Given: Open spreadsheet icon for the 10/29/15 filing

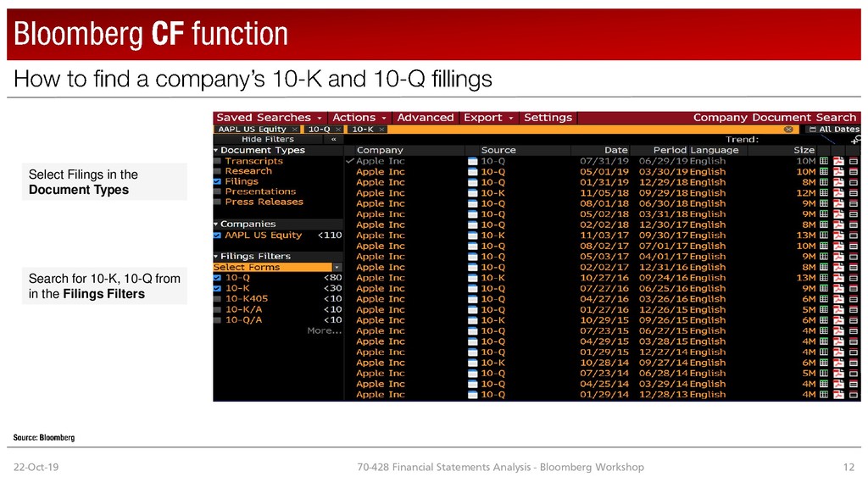Looking at the screenshot, I should (x=824, y=320).
